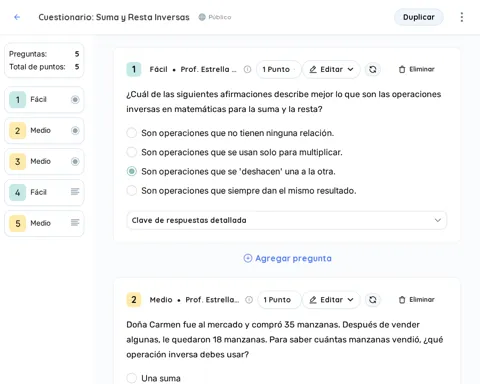Select the 'deshacen una a la otra' option
This screenshot has height=384, width=480.
click(132, 171)
